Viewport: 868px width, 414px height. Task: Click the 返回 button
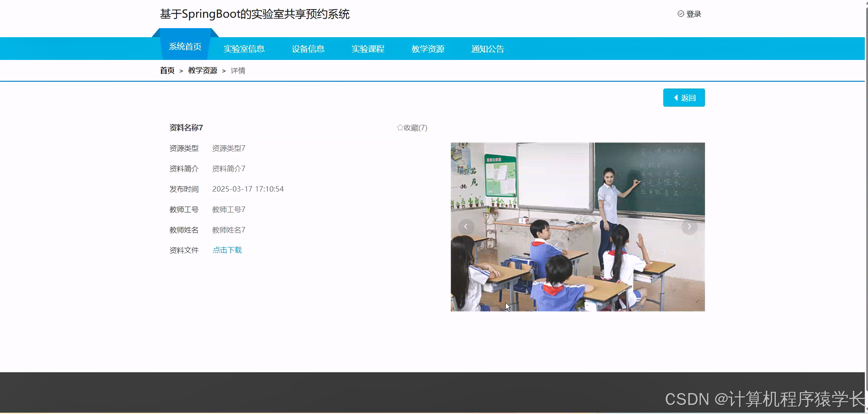tap(684, 98)
